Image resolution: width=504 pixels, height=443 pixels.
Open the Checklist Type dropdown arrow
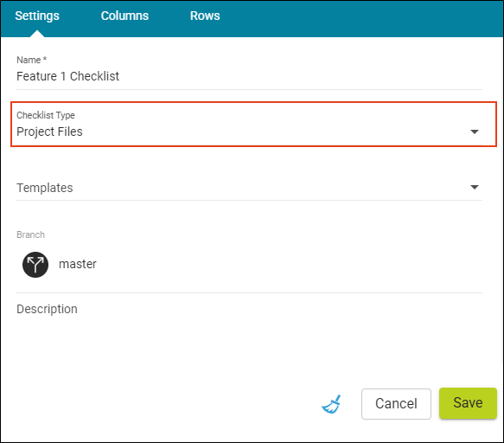[475, 132]
